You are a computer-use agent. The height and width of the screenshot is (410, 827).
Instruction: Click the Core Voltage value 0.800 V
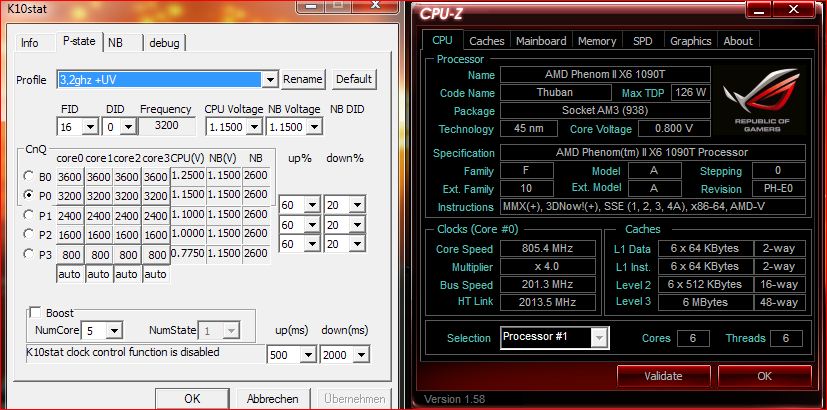point(674,128)
